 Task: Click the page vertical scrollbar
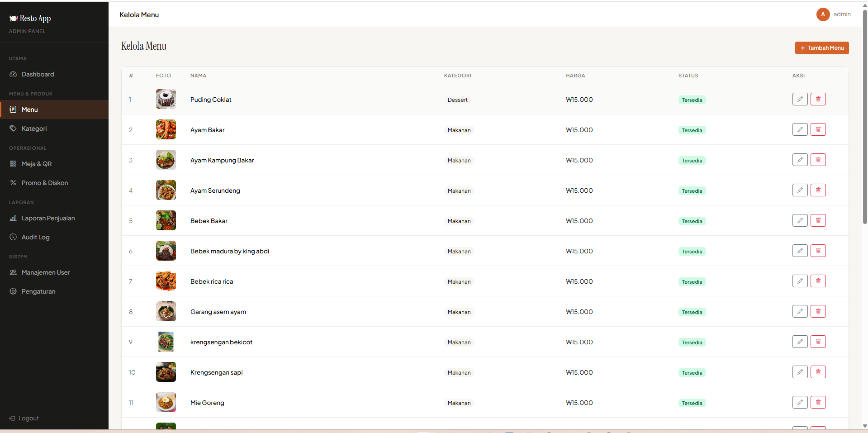[865, 118]
